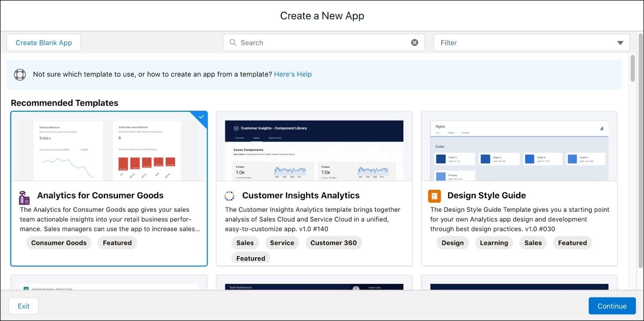The image size is (644, 321).
Task: Click the Service tag
Action: tap(282, 243)
